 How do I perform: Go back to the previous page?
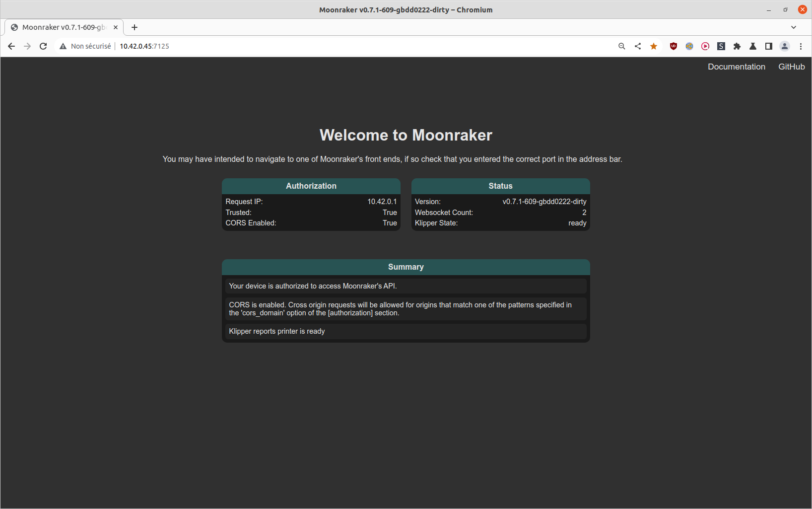11,46
